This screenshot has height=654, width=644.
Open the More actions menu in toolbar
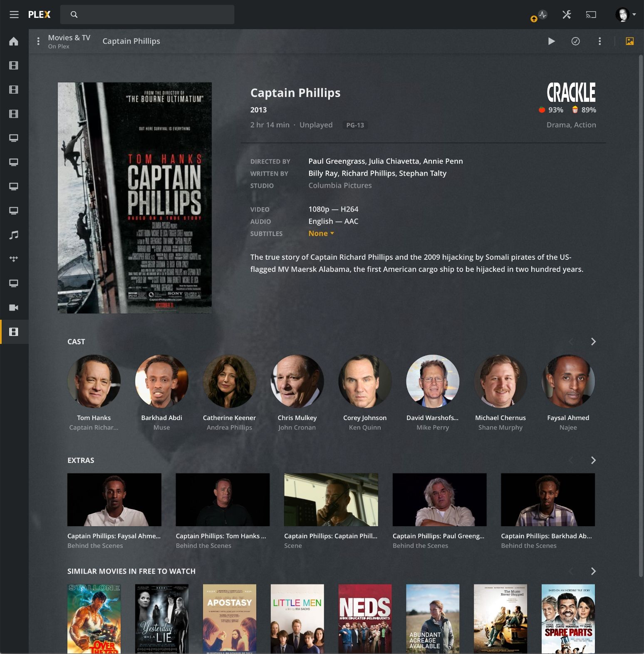click(599, 41)
